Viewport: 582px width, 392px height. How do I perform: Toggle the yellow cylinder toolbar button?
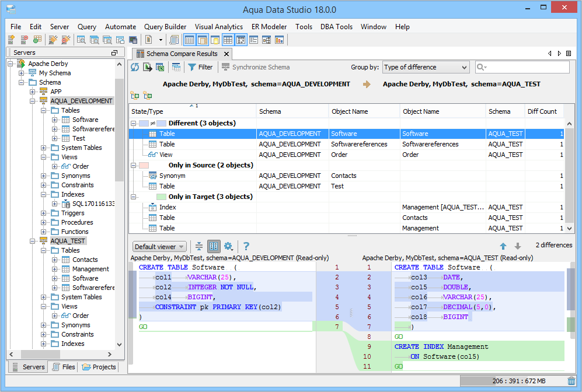pos(215,40)
